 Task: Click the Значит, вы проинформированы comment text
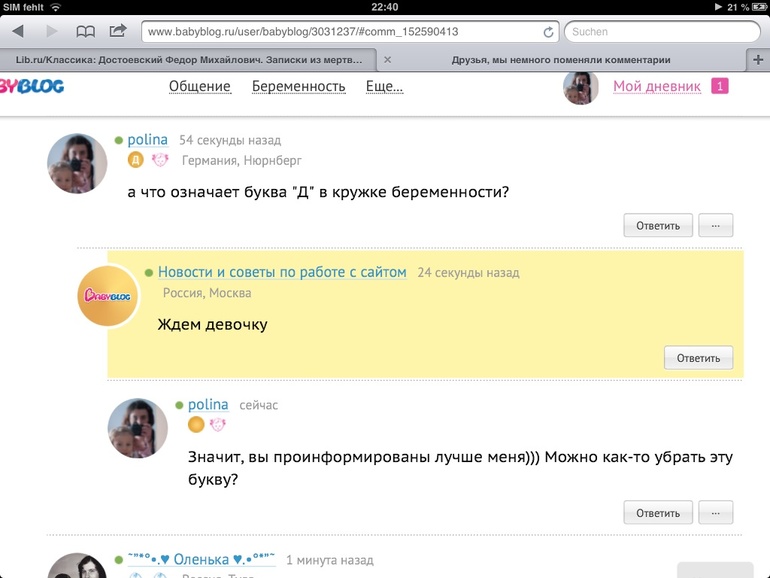[x=460, y=468]
